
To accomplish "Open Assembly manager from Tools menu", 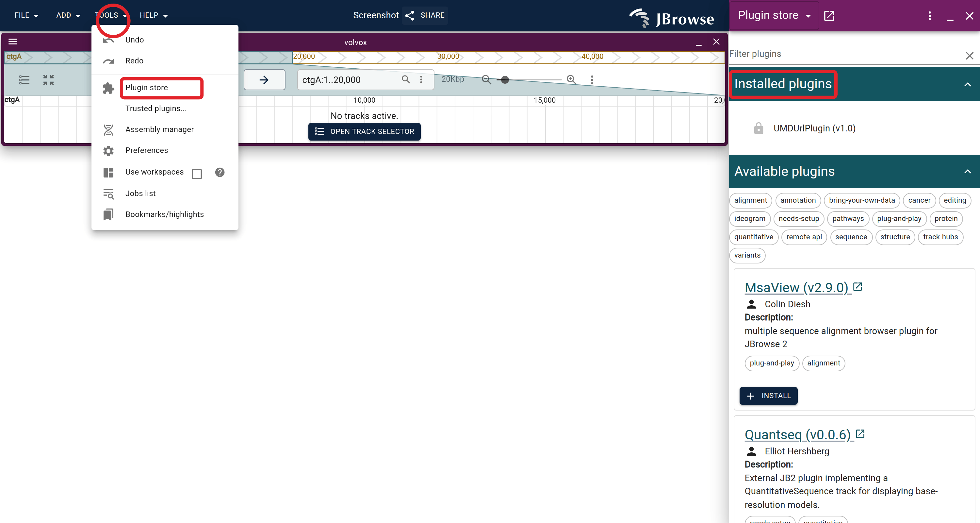I will 165,129.
